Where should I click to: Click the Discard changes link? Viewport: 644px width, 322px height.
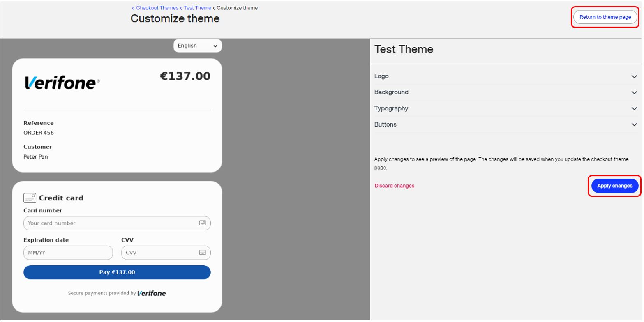pyautogui.click(x=394, y=186)
